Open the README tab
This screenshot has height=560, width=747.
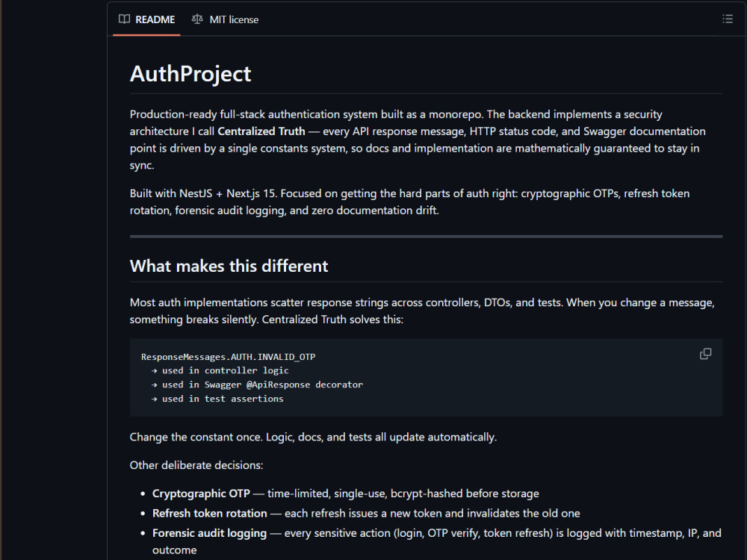coord(146,19)
